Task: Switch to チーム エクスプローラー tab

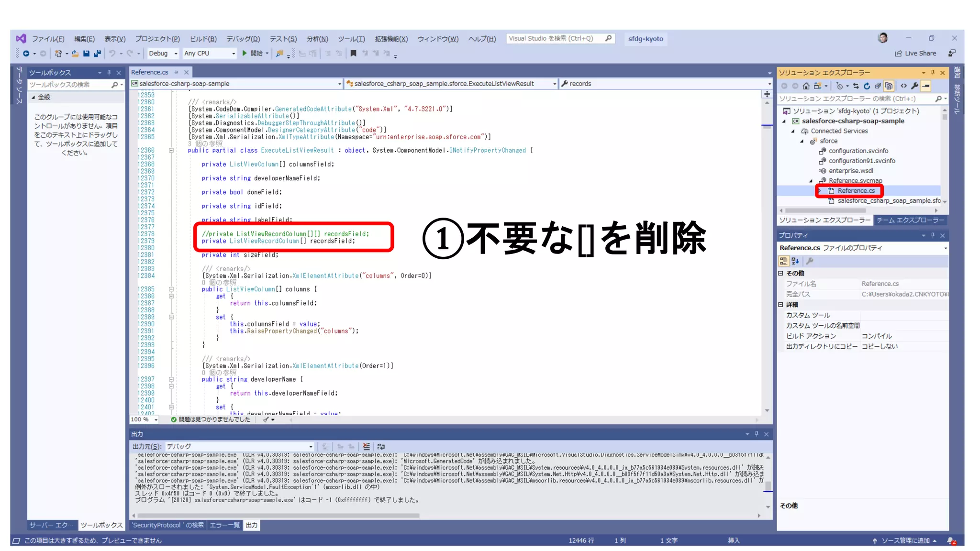Action: (x=910, y=220)
